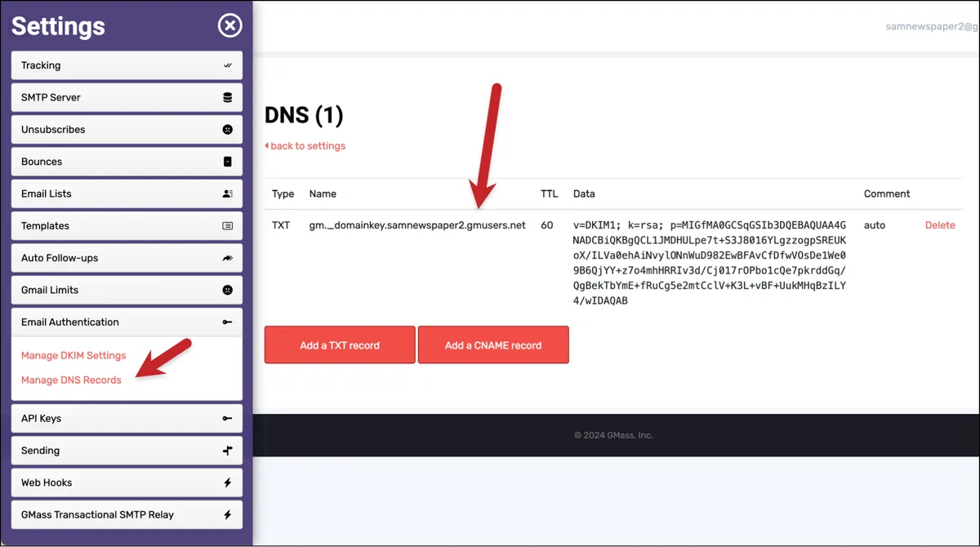Click the Sending icon

(228, 451)
